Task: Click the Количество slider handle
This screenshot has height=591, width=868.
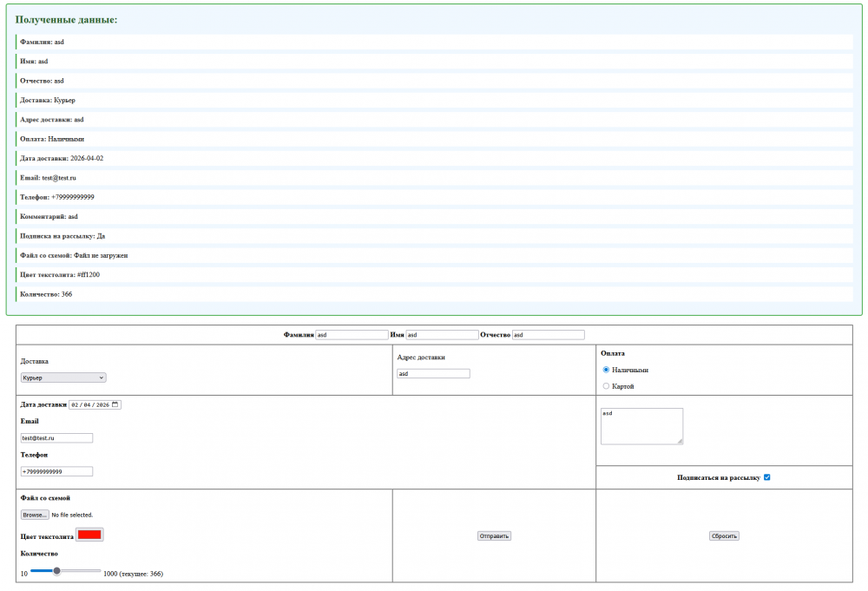Action: tap(56, 571)
